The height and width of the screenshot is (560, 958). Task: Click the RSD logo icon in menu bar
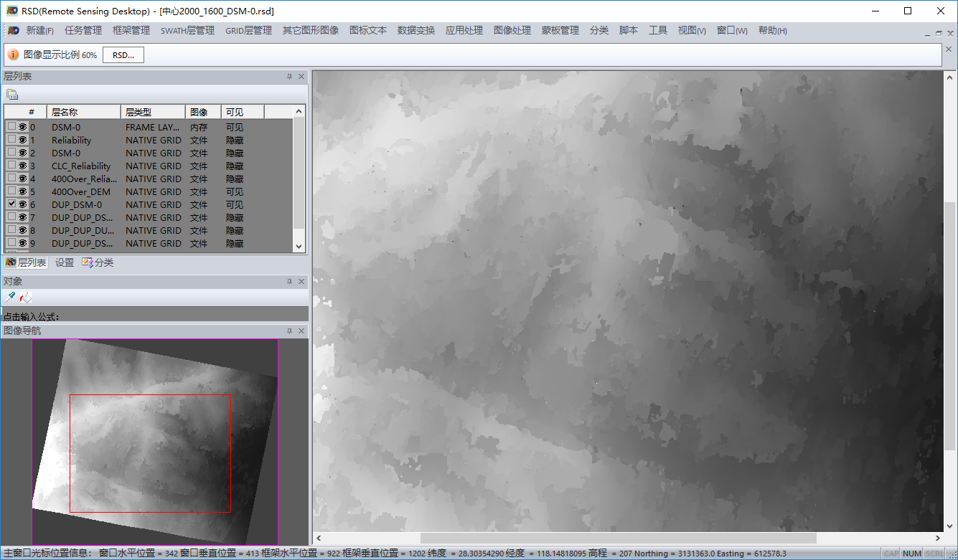click(x=12, y=31)
